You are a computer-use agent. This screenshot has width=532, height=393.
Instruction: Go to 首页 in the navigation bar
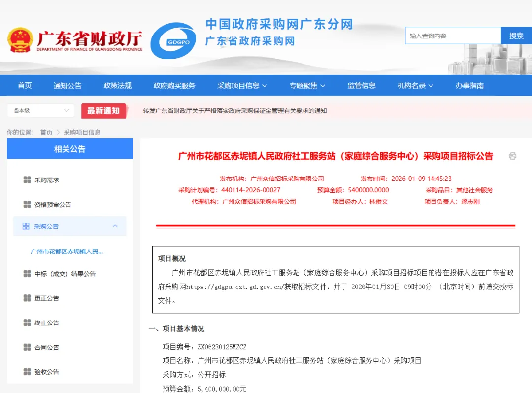pyautogui.click(x=25, y=86)
